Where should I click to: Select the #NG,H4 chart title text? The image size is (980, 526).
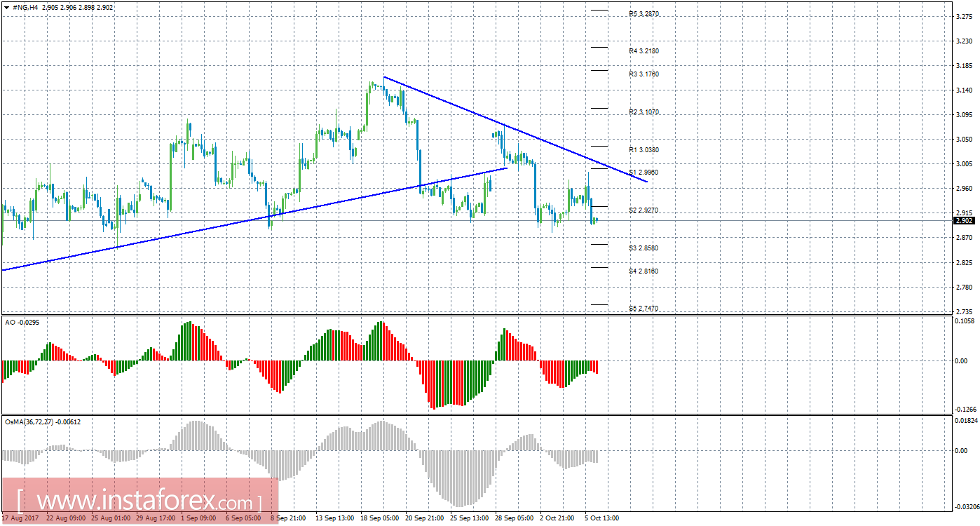(x=24, y=7)
